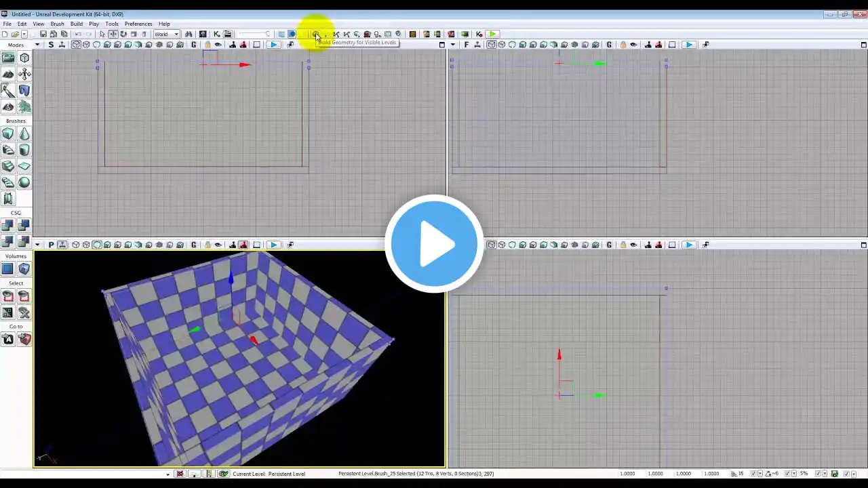Screen dimensions: 868x488
Task: Open the World coordinate system dropdown
Action: (x=166, y=35)
